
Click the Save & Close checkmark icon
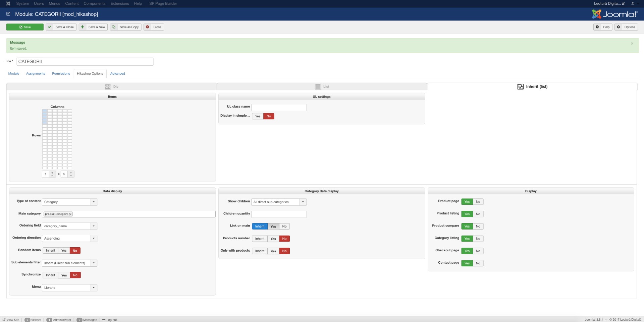[49, 27]
